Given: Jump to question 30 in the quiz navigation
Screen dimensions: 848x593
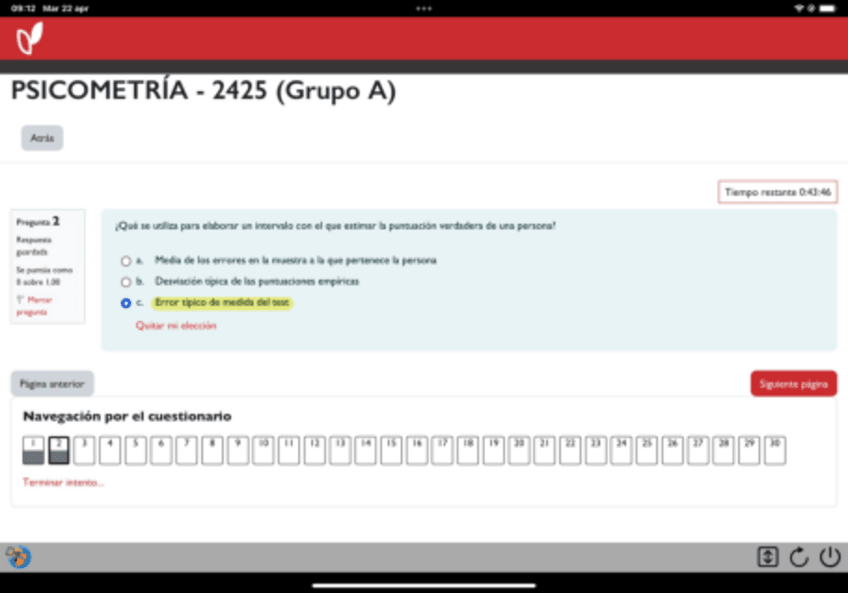Looking at the screenshot, I should coord(775,450).
